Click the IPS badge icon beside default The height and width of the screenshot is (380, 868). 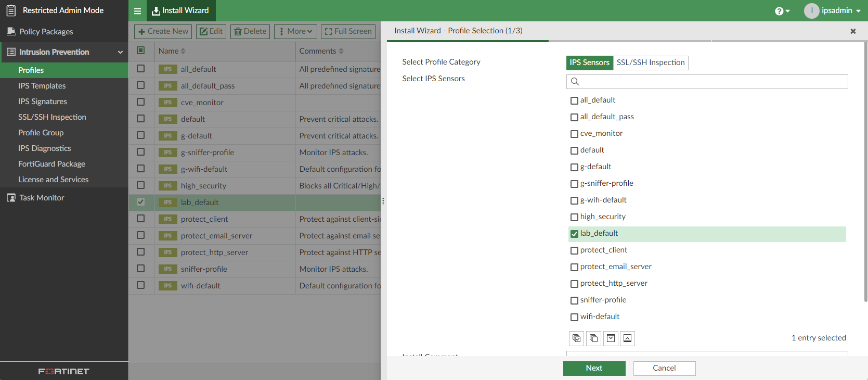167,119
